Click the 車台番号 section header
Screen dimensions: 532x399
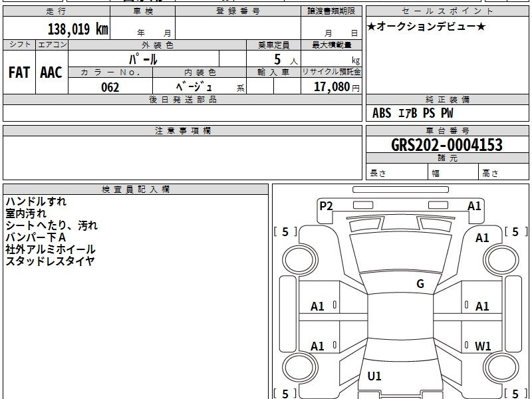click(447, 130)
